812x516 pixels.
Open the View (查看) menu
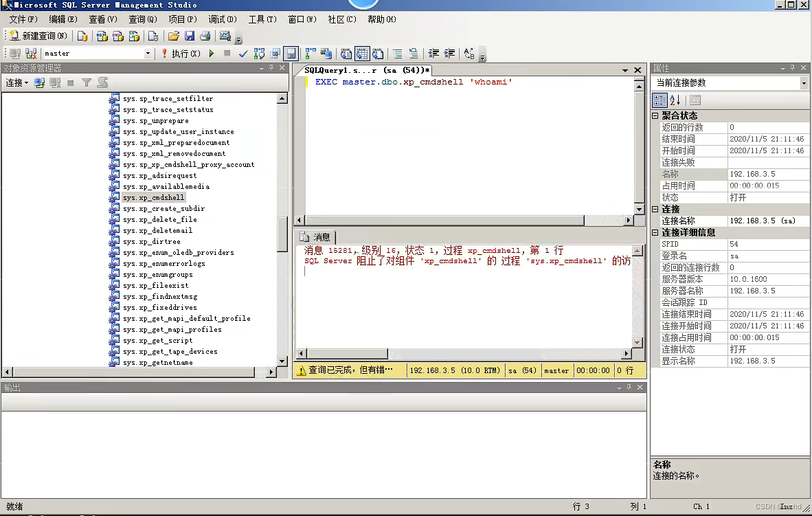(103, 19)
